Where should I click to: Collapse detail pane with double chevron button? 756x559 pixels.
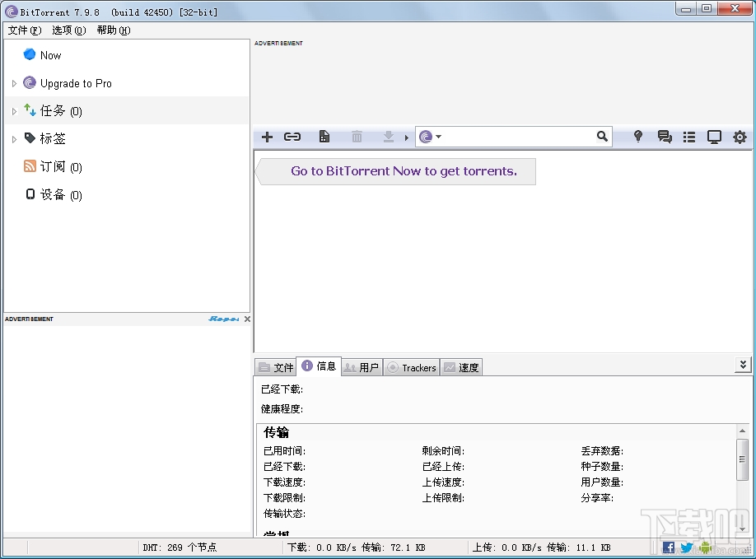pos(743,365)
